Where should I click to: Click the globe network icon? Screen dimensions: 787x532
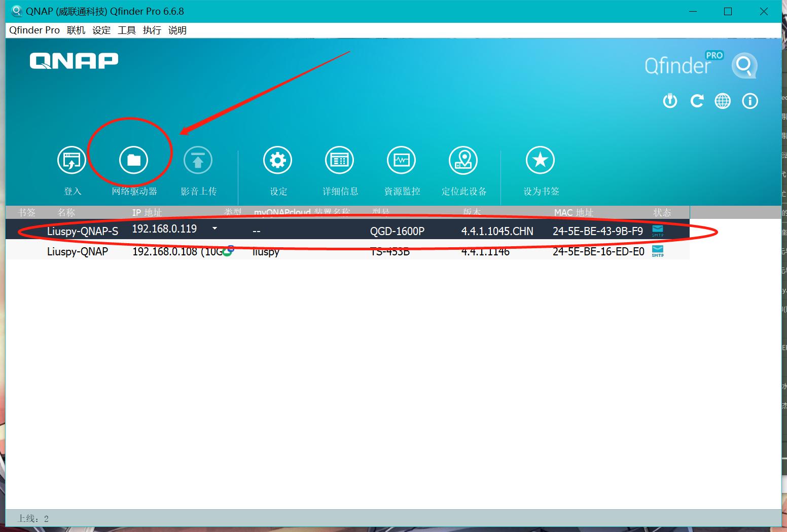[723, 101]
